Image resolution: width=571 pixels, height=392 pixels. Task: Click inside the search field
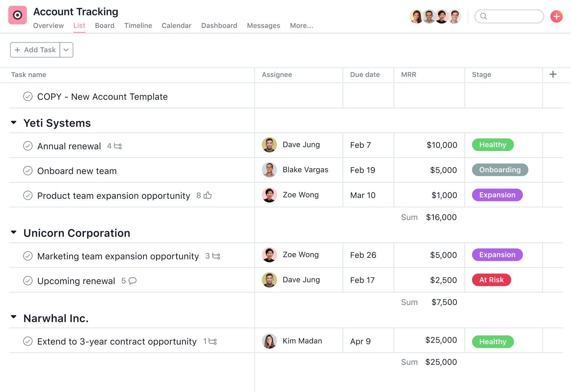509,16
